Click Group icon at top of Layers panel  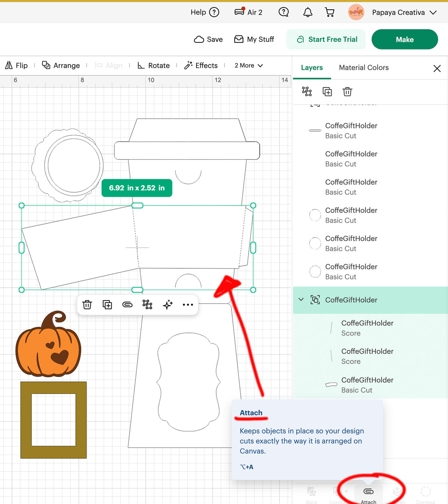pyautogui.click(x=307, y=91)
